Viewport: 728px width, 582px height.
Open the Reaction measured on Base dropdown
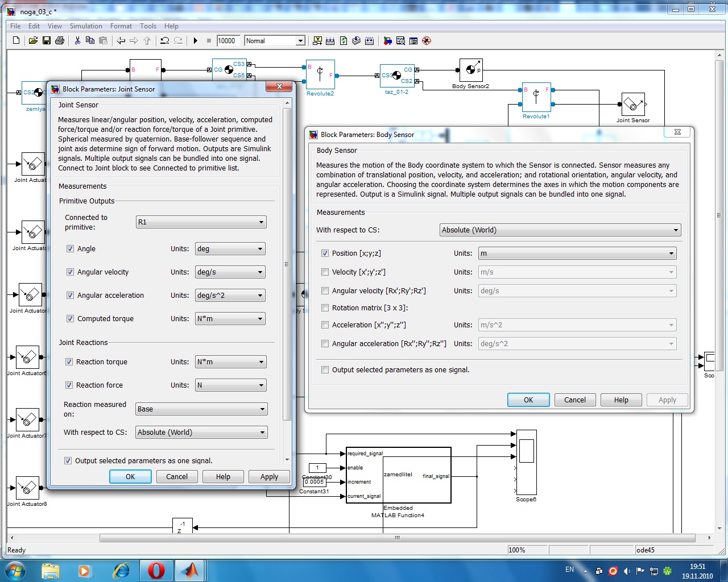(201, 409)
